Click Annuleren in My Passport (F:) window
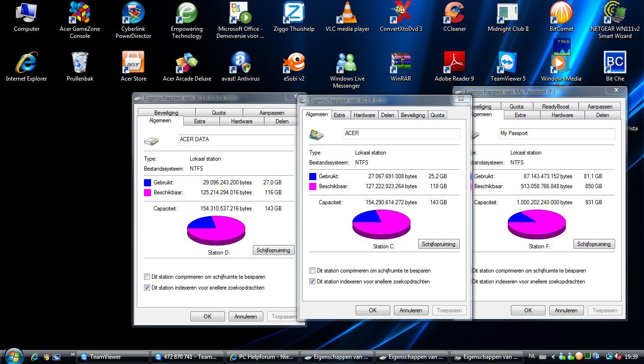The width and height of the screenshot is (644, 364). 566,310
